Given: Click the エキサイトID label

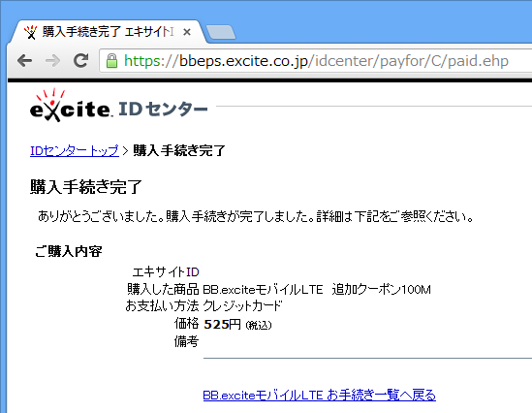Looking at the screenshot, I should [x=166, y=271].
